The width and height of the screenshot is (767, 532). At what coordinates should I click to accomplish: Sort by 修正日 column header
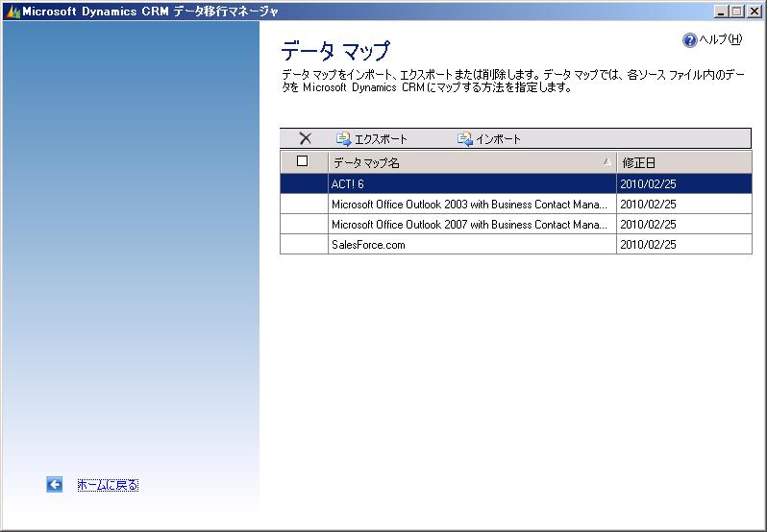(683, 162)
